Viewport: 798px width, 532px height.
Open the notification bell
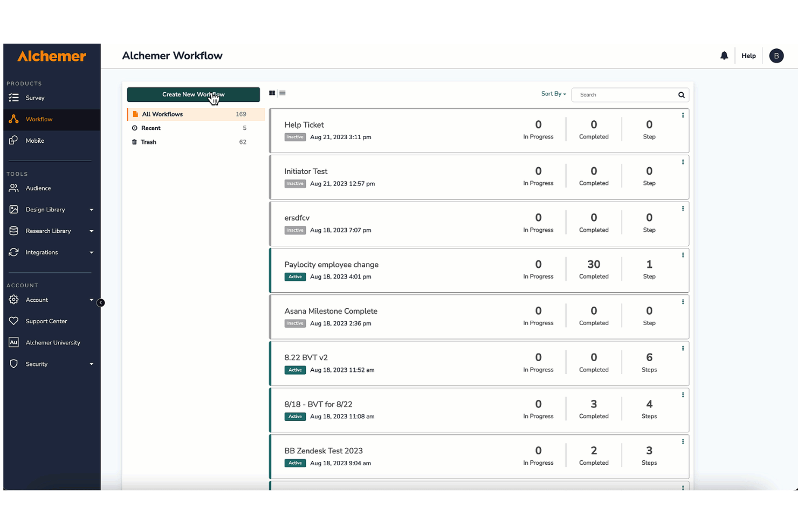coord(724,56)
